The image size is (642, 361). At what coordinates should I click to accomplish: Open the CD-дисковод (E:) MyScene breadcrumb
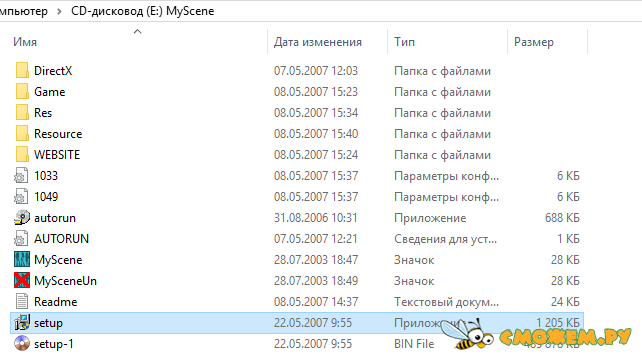pos(142,11)
